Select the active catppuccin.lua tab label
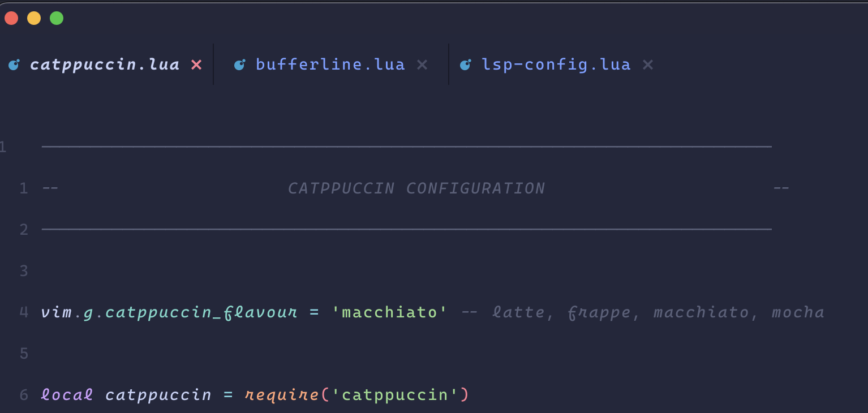 click(x=105, y=64)
